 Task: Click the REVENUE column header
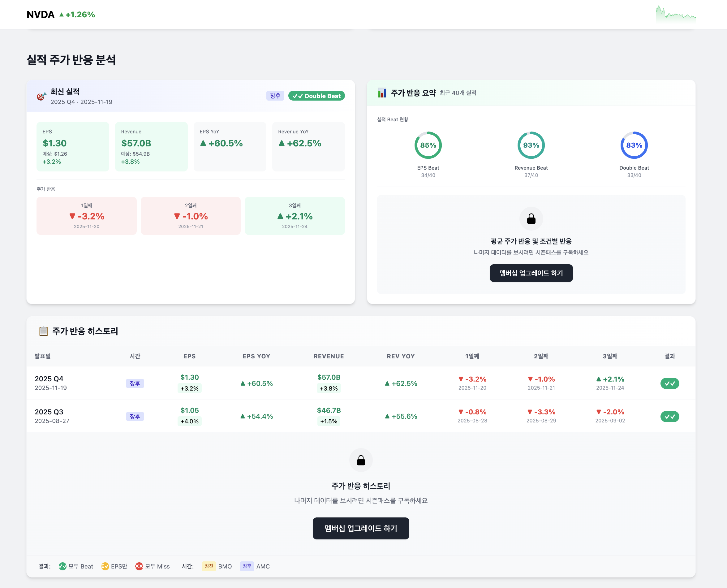(329, 356)
